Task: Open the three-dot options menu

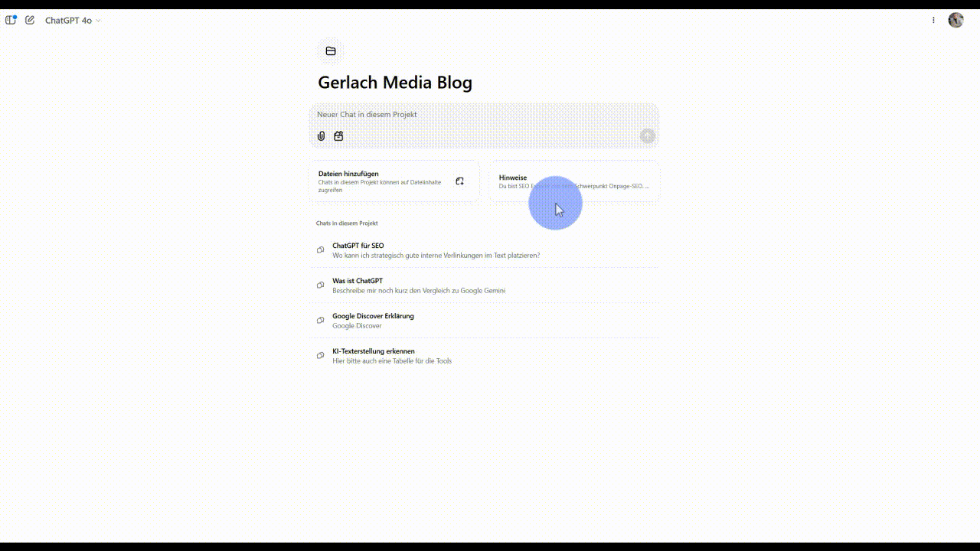Action: [933, 20]
